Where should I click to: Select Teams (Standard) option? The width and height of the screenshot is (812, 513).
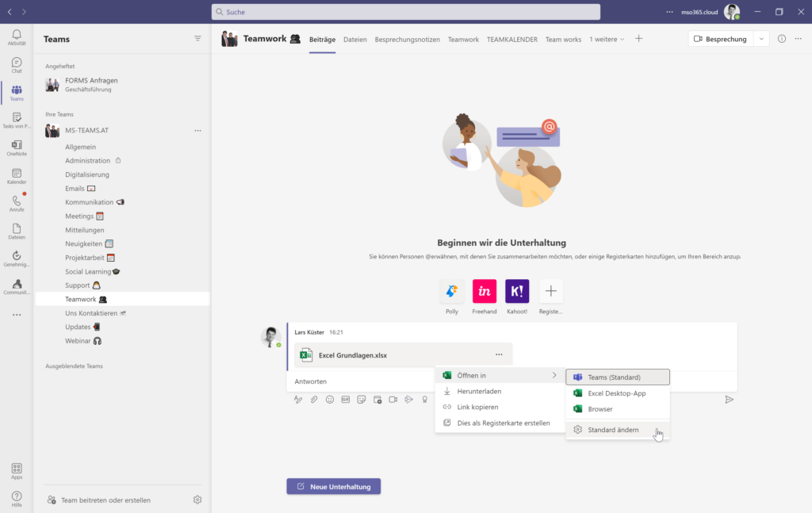point(618,377)
